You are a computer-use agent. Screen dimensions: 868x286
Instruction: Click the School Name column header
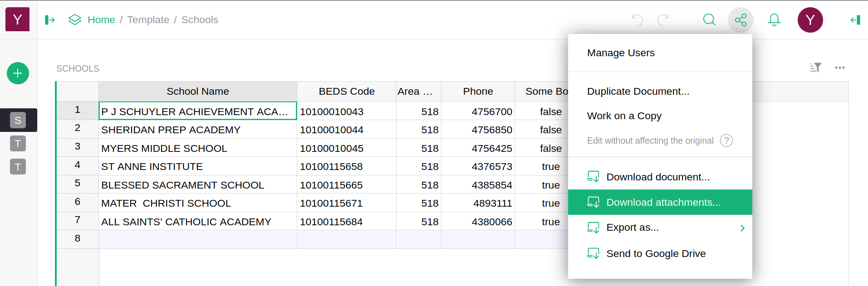[197, 92]
